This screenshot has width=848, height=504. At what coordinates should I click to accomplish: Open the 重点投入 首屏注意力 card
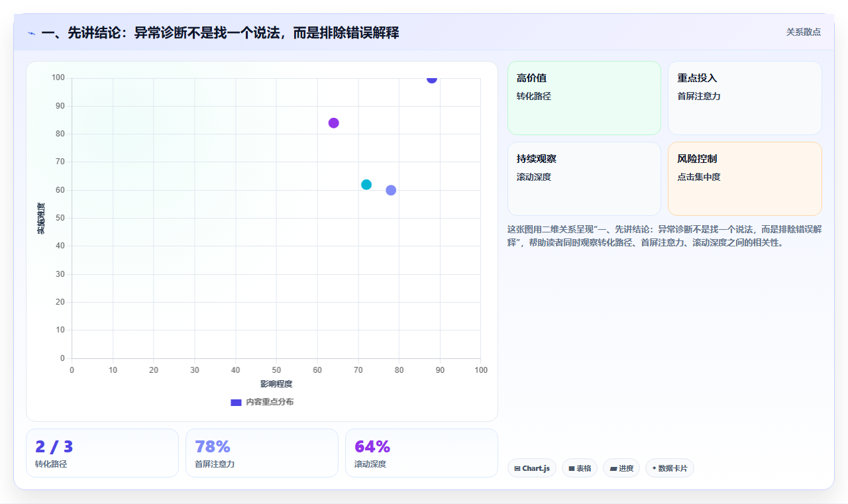pyautogui.click(x=745, y=98)
